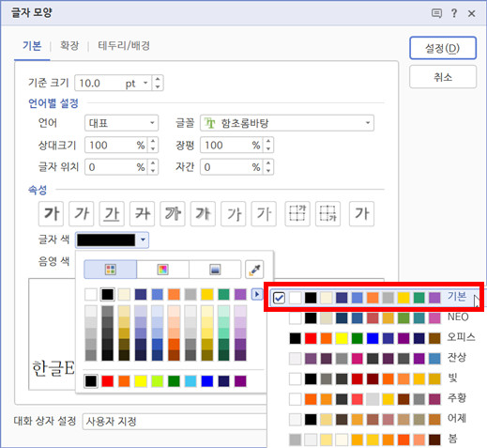Image resolution: width=487 pixels, height=448 pixels.
Task: Toggle underline 가 attribute button
Action: pyautogui.click(x=112, y=214)
